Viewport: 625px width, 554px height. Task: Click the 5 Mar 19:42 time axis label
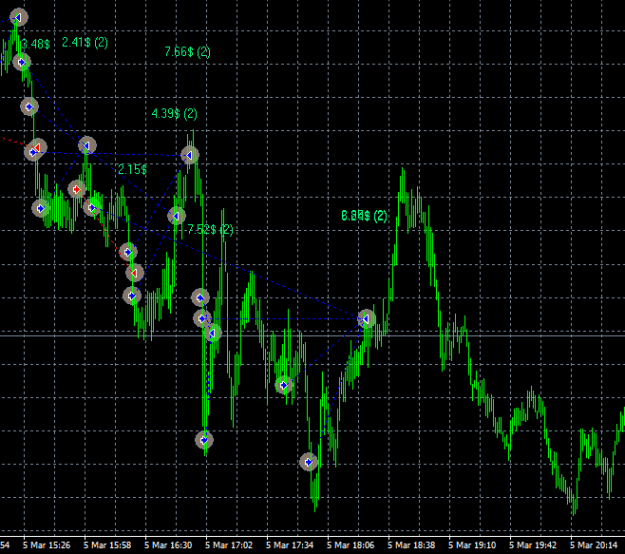pos(533,545)
